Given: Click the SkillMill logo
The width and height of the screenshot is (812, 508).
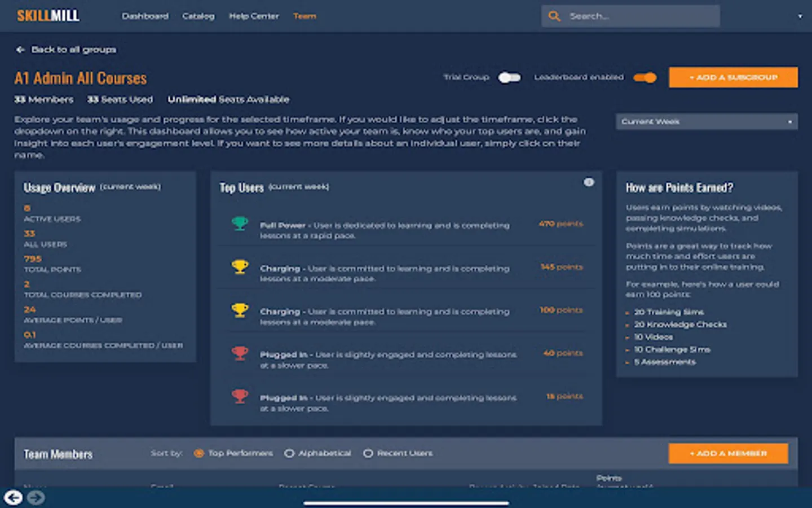Looking at the screenshot, I should (x=48, y=16).
